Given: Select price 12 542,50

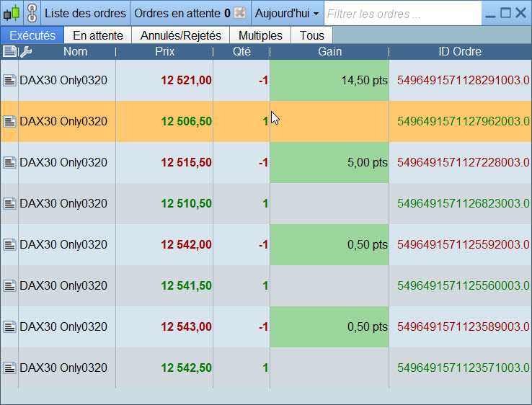Looking at the screenshot, I should tap(186, 368).
